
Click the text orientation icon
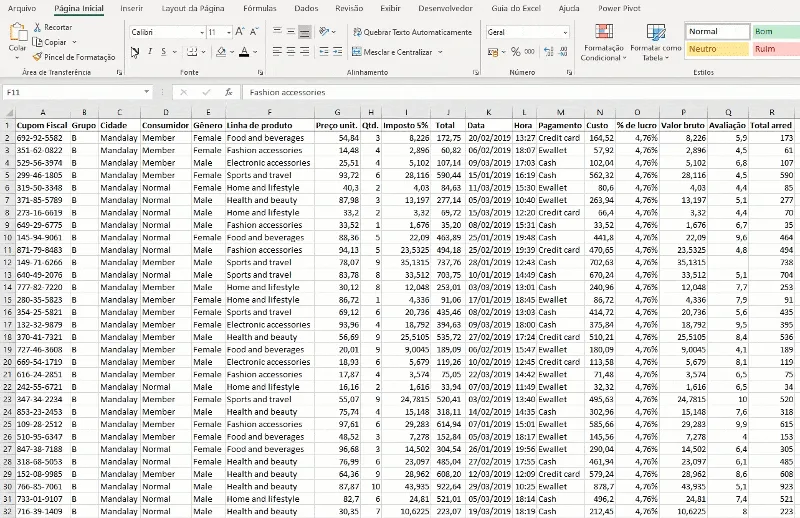[324, 32]
